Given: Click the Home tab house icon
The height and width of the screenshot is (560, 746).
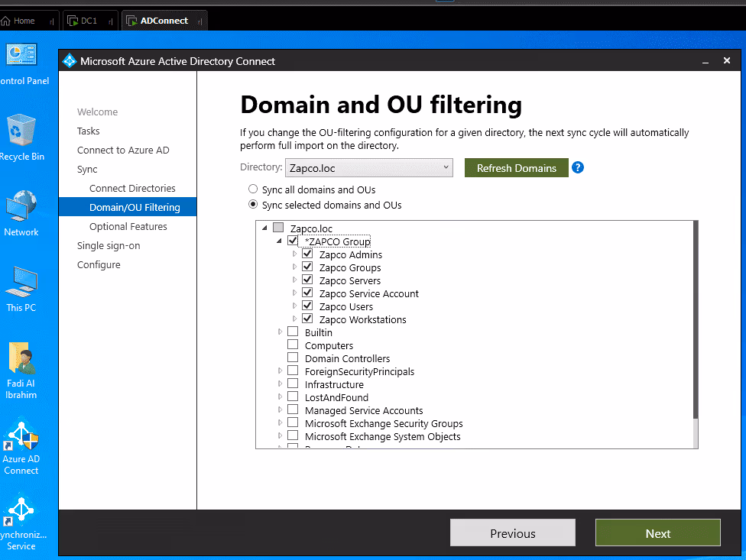Looking at the screenshot, I should coord(5,21).
